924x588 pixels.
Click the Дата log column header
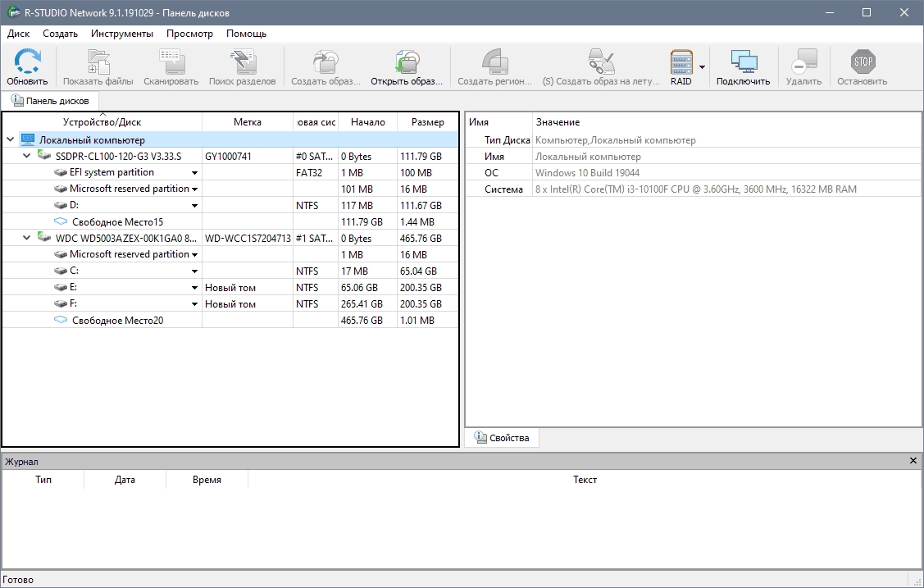coord(125,480)
